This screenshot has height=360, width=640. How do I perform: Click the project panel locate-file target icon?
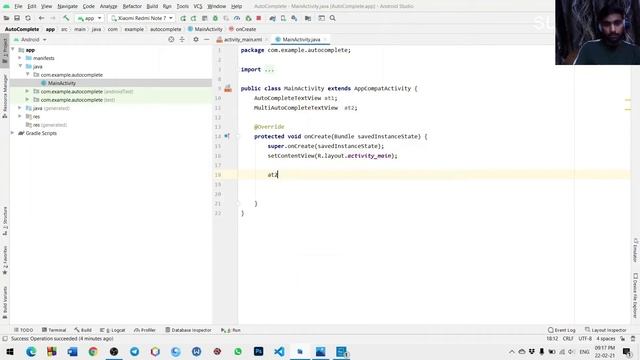(171, 40)
